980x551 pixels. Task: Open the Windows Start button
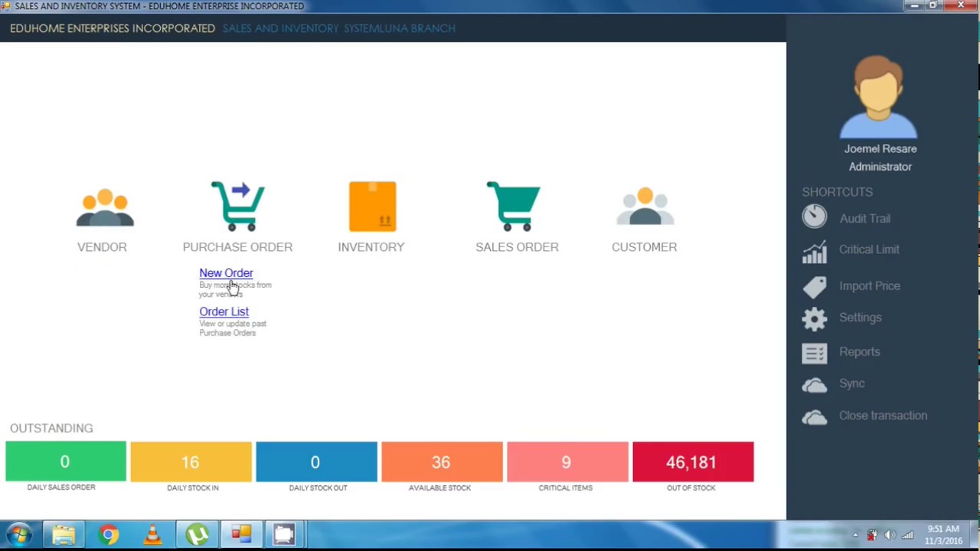(x=18, y=535)
